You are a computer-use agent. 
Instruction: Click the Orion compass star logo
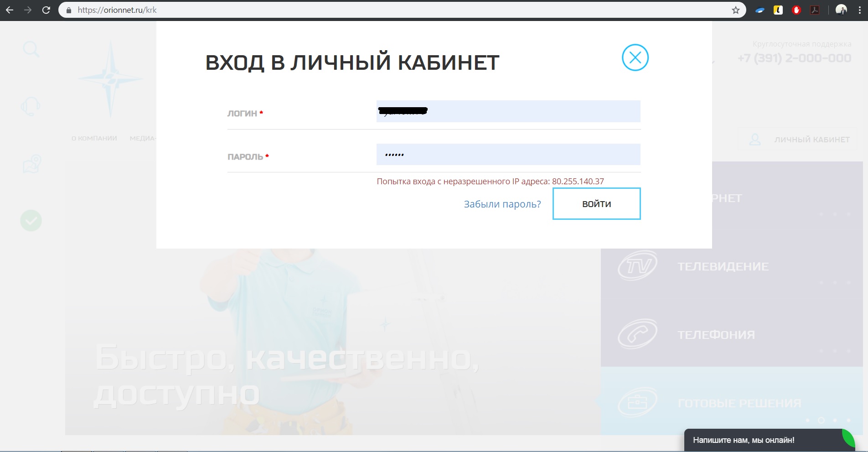110,78
